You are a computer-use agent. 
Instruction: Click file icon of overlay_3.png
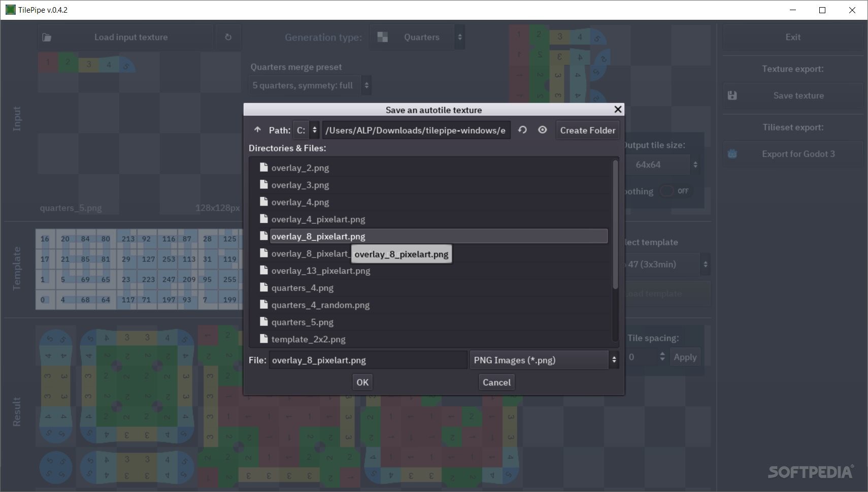tap(263, 184)
